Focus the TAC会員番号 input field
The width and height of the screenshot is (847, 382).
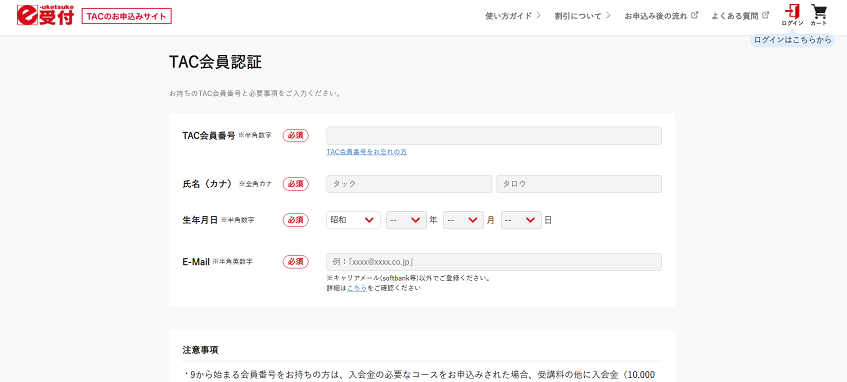tap(494, 136)
